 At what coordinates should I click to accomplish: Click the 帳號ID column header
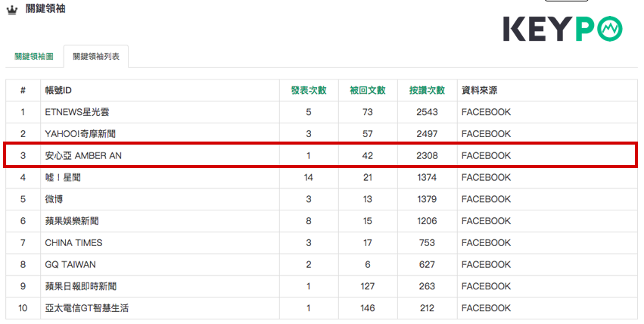(x=58, y=90)
